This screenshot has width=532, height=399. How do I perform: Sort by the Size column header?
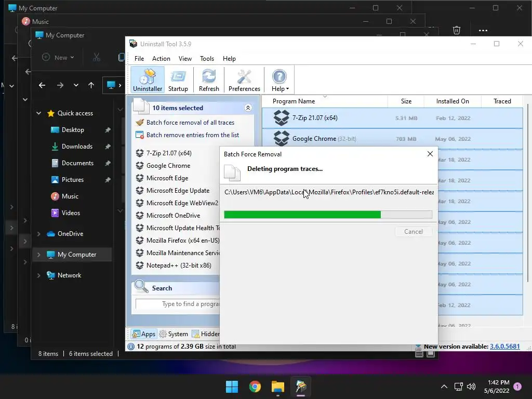click(406, 101)
